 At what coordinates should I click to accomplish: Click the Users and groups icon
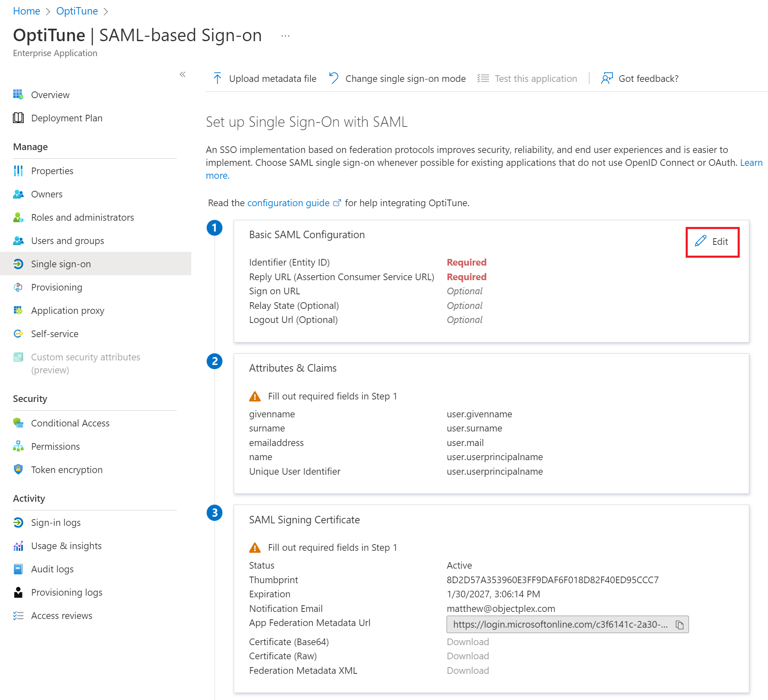coord(18,240)
